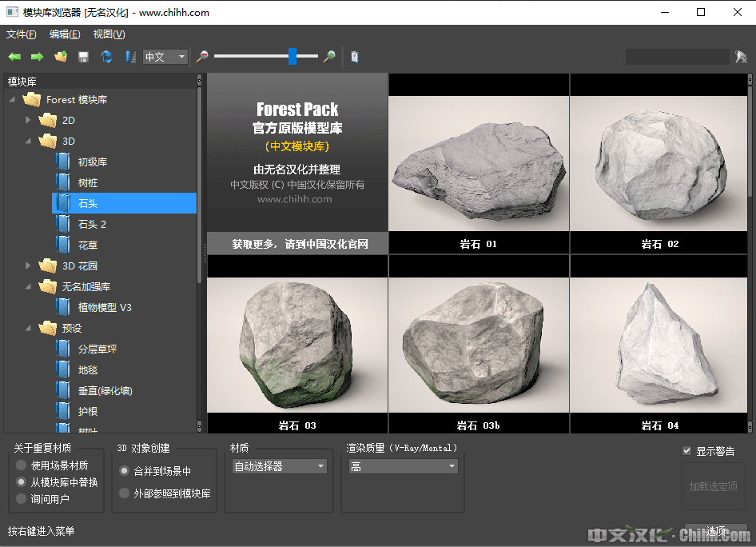Click the clear search filter icon
The height and width of the screenshot is (547, 756).
[741, 57]
